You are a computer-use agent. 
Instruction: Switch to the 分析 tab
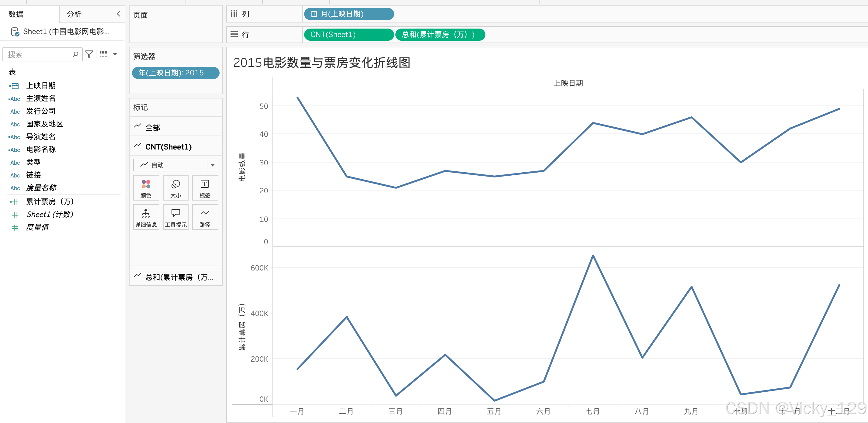point(75,14)
